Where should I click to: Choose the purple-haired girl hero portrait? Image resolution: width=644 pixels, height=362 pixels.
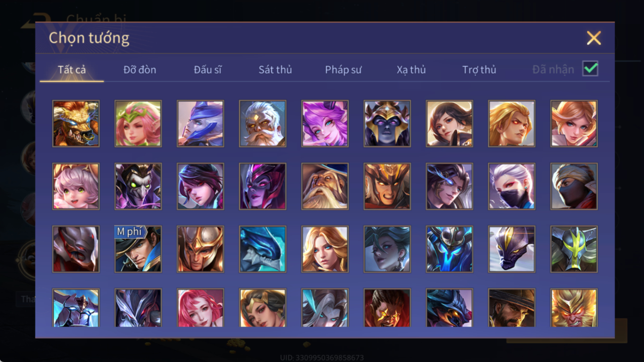click(x=325, y=124)
